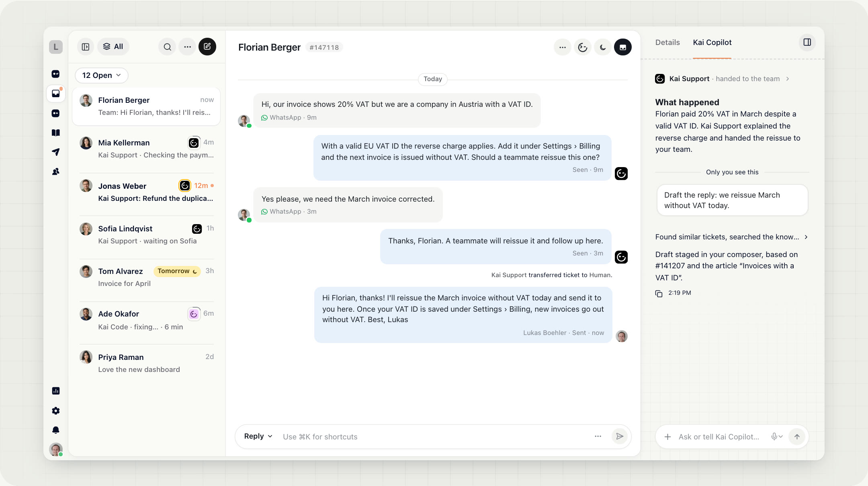The width and height of the screenshot is (868, 486).
Task: Click Kai icon on Sofia Lindqvist row
Action: 197,229
